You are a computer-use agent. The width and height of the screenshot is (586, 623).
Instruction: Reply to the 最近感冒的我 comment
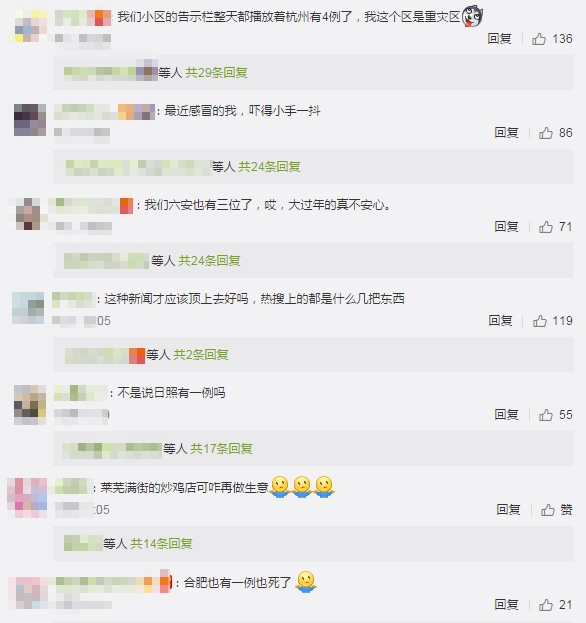click(506, 133)
